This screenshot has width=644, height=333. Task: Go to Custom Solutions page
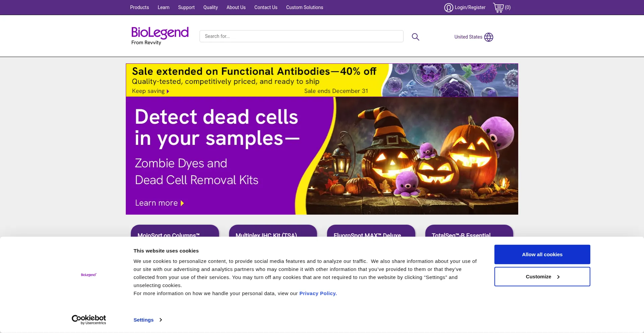(305, 7)
